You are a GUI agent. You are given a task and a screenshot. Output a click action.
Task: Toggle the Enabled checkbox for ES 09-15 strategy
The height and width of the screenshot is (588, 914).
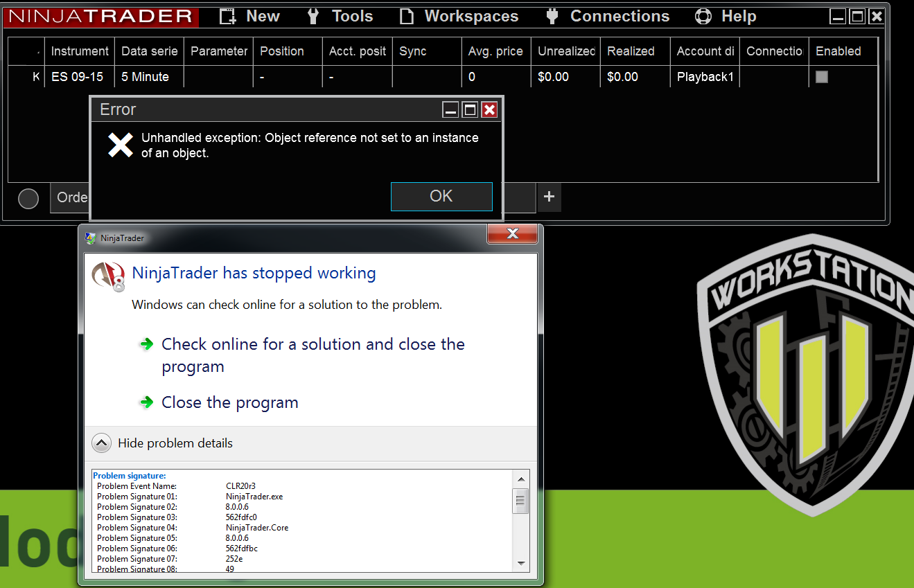point(822,77)
